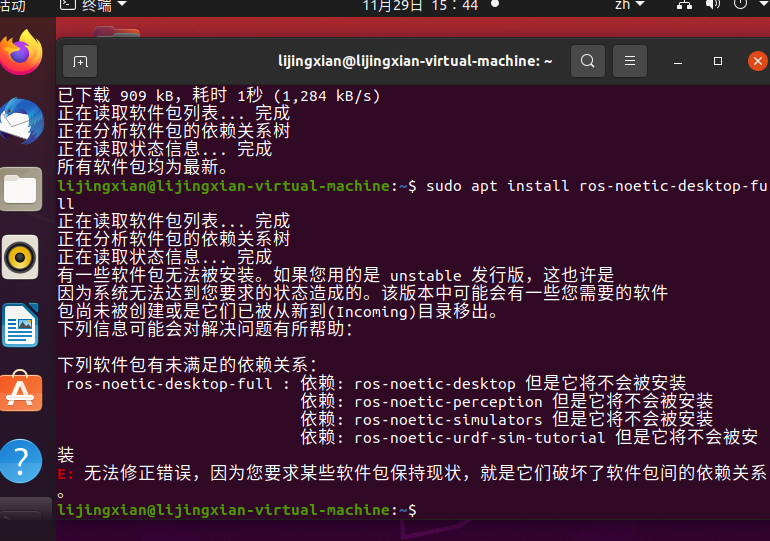Launch Firefox from the dock
This screenshot has width=770, height=541.
[x=21, y=52]
